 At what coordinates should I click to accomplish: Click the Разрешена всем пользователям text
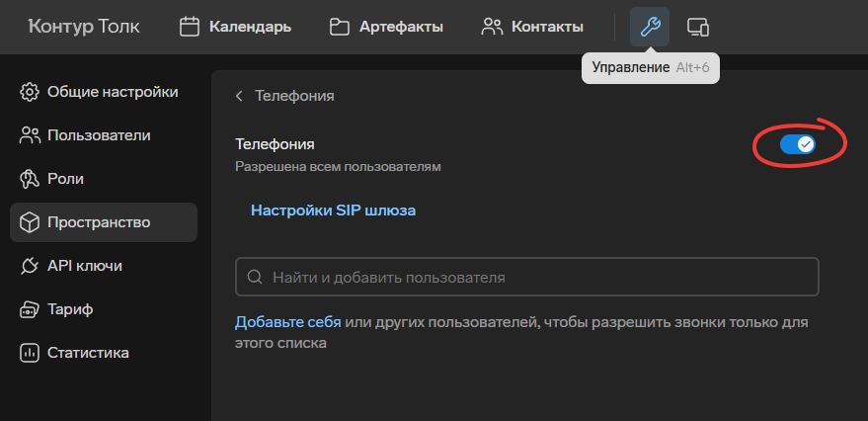coord(339,167)
